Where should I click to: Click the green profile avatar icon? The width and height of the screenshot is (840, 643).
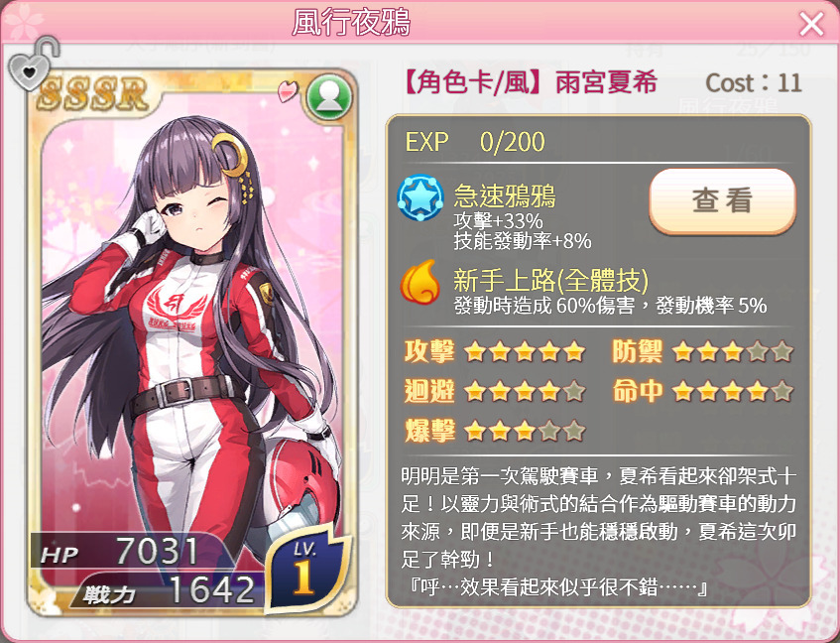(x=329, y=97)
